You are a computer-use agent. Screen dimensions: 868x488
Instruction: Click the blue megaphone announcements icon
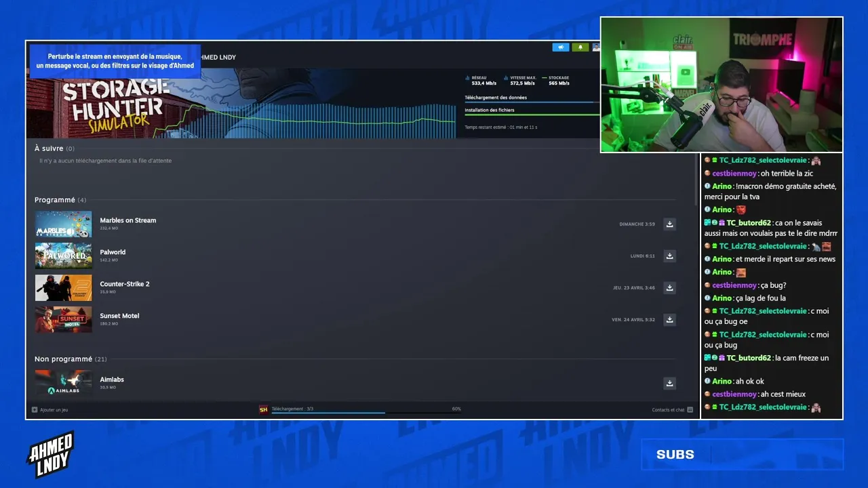click(561, 47)
